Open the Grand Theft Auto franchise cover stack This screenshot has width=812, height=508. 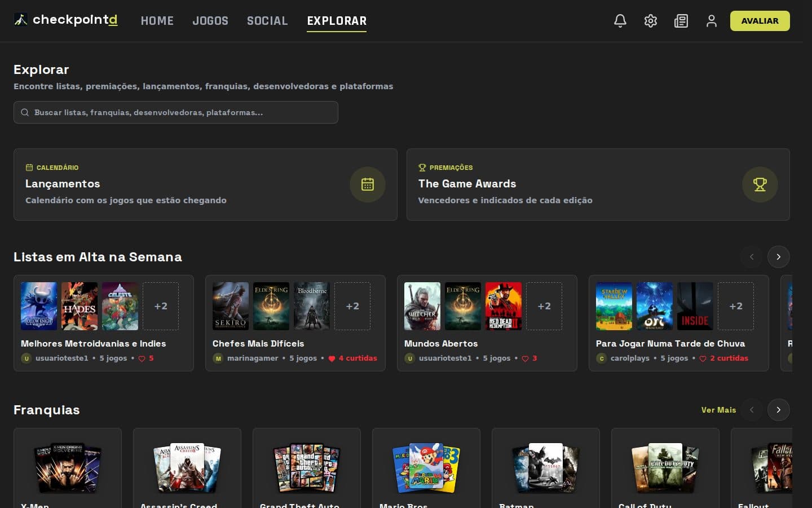[x=307, y=467]
